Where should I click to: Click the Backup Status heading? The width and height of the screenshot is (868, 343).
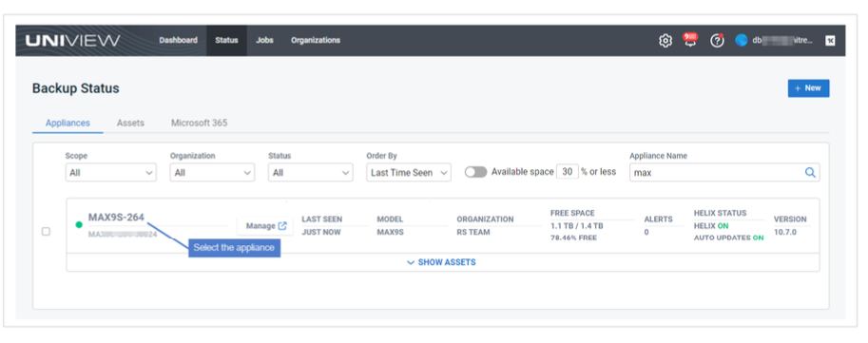pyautogui.click(x=76, y=88)
